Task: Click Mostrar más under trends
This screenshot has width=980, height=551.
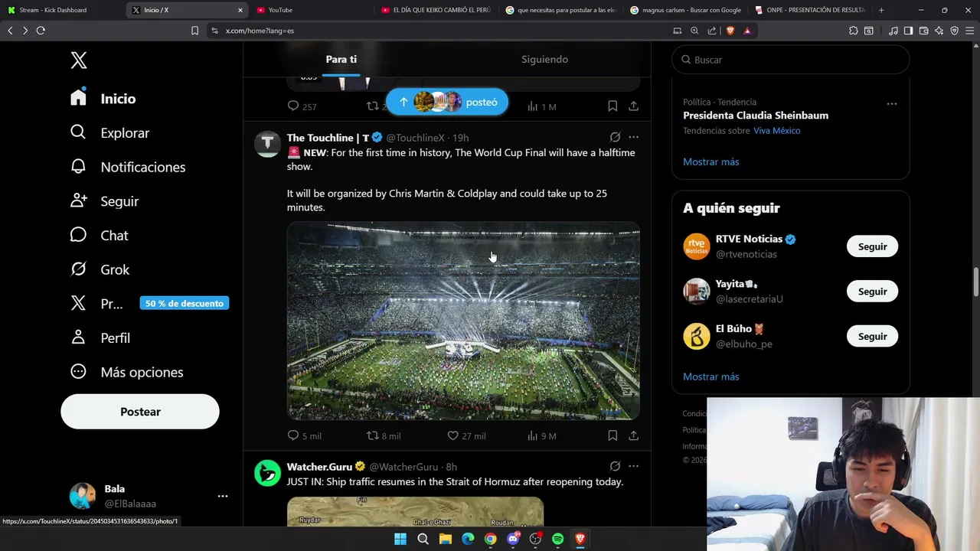Action: 711,161
